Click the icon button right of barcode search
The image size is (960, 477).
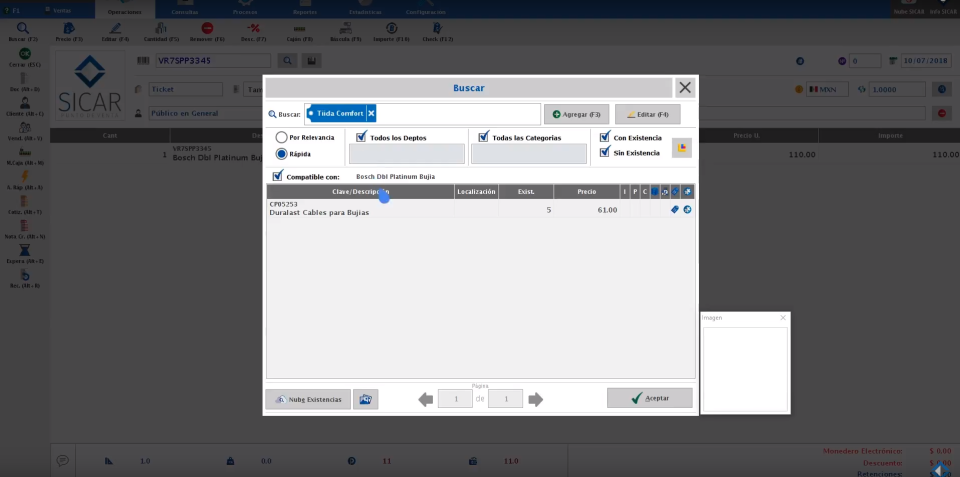point(312,61)
